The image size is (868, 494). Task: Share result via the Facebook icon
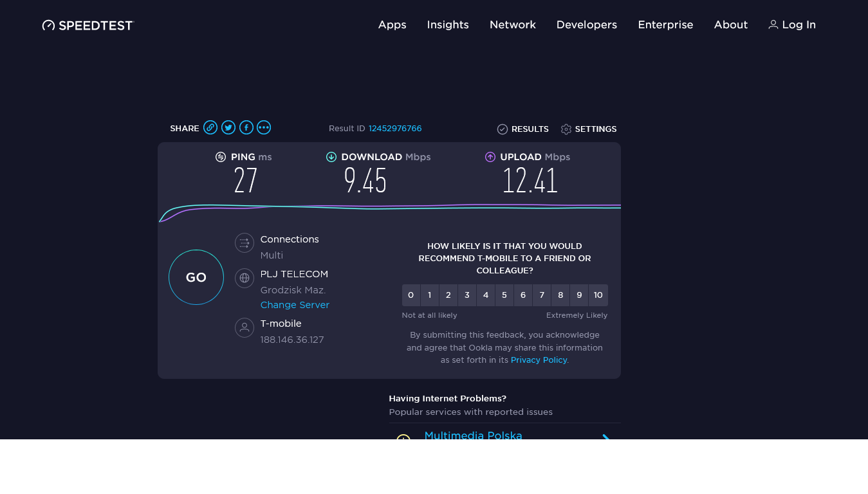tap(246, 127)
